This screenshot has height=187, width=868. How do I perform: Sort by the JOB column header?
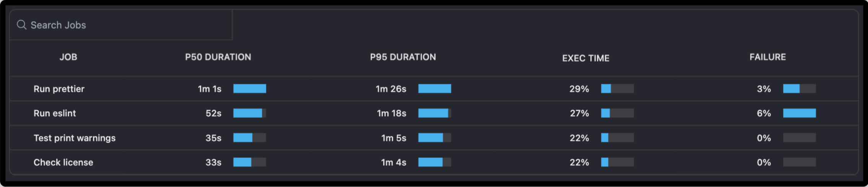pyautogui.click(x=69, y=57)
